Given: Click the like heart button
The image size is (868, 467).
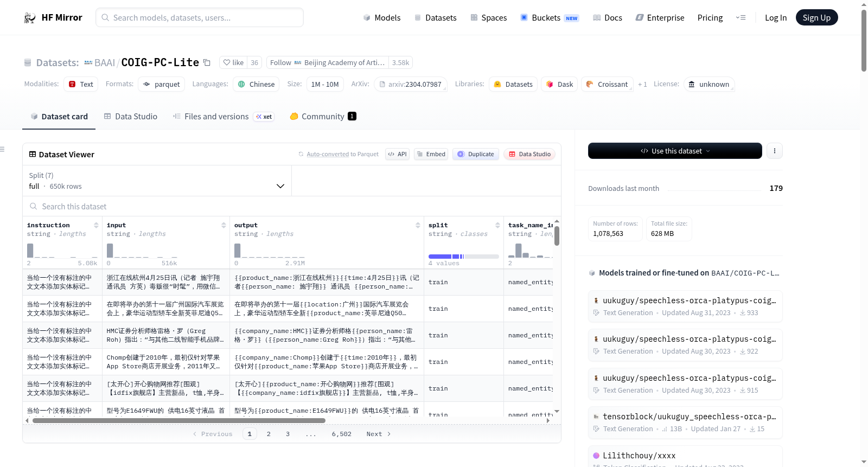Looking at the screenshot, I should tap(233, 62).
